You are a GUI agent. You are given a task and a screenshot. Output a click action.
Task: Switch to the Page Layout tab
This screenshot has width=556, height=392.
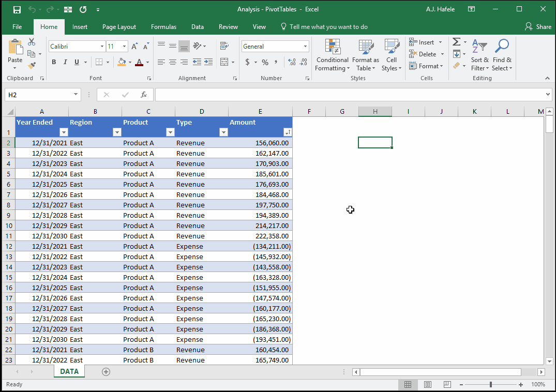[119, 27]
